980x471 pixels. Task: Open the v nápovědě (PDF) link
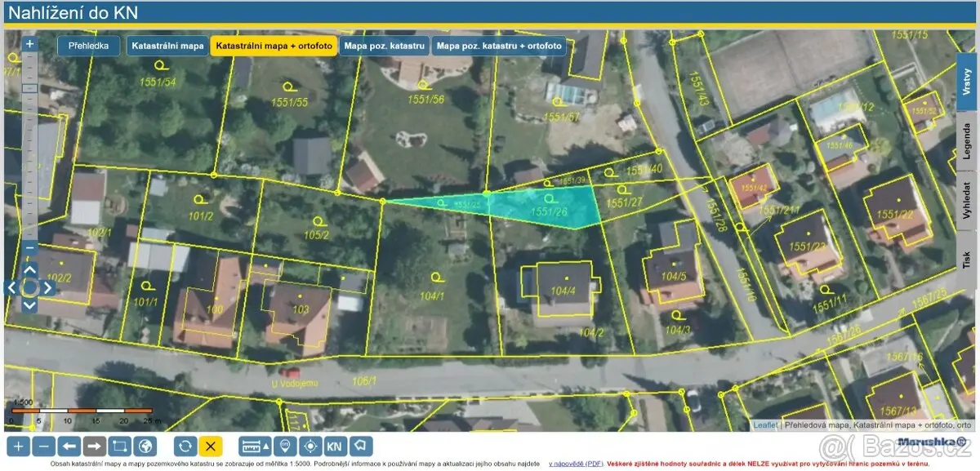pos(576,463)
